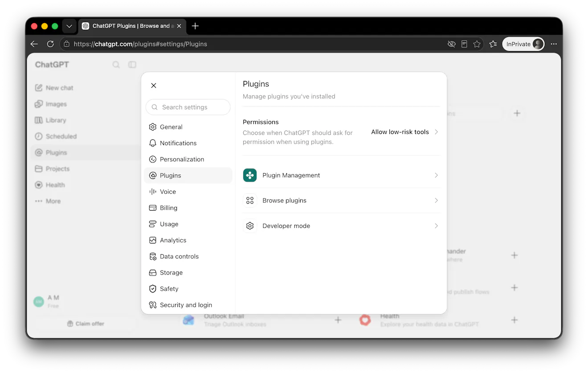
Task: Toggle the sidebar panel icon
Action: tap(132, 65)
